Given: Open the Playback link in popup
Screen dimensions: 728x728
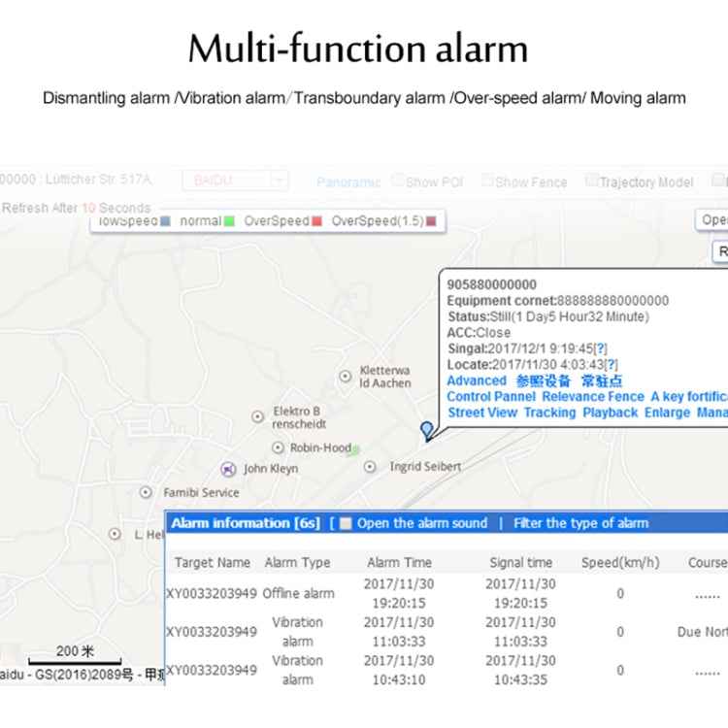Looking at the screenshot, I should click(x=610, y=413).
